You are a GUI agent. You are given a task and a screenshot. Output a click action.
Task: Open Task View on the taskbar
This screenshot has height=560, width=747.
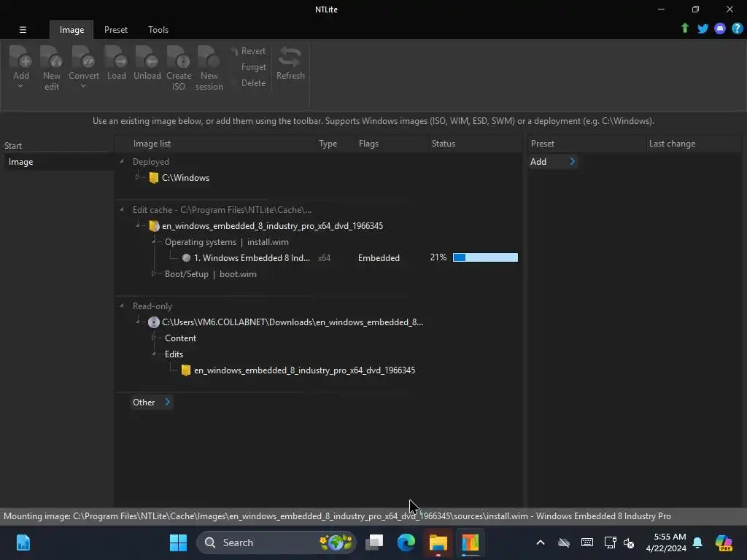[x=374, y=542]
